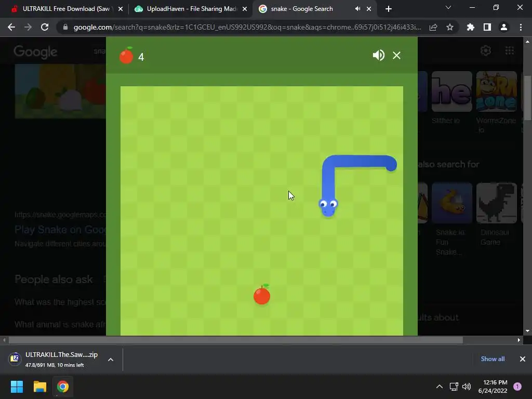Close the ULTRAKILL Free Download tab

121,9
